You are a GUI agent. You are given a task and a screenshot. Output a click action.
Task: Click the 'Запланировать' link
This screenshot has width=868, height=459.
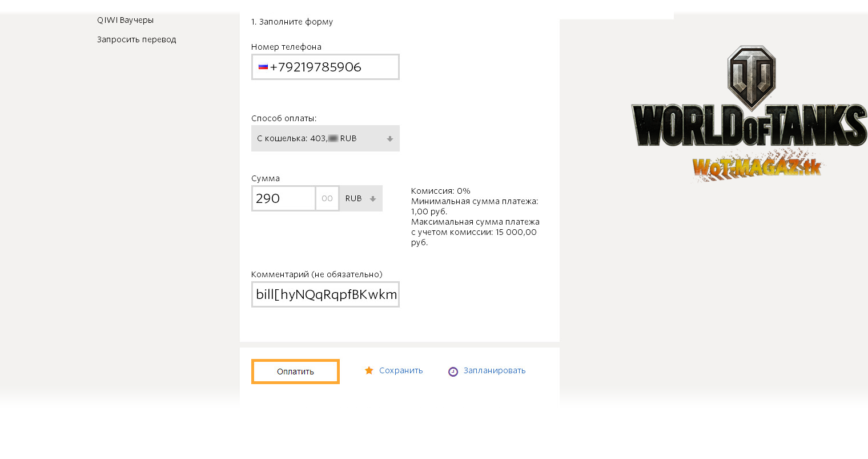coord(495,370)
